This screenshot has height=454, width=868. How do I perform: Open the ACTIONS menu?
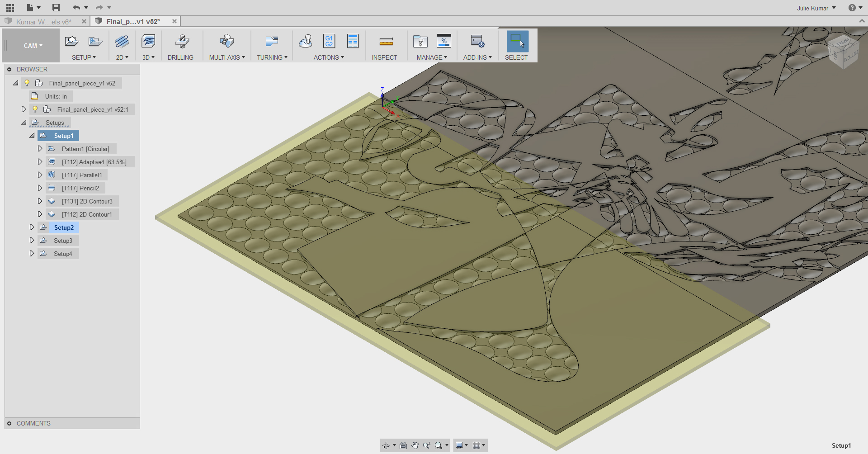(x=329, y=57)
